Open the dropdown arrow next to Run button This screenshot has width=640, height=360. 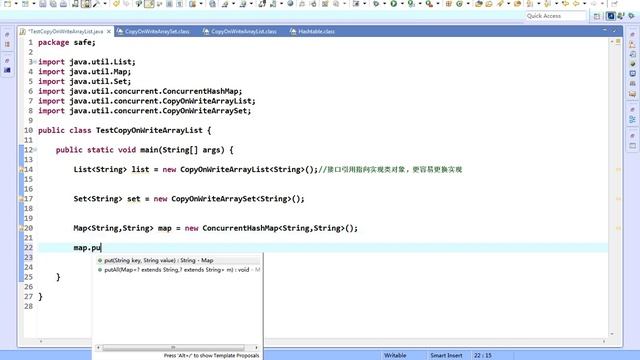coord(402,4)
